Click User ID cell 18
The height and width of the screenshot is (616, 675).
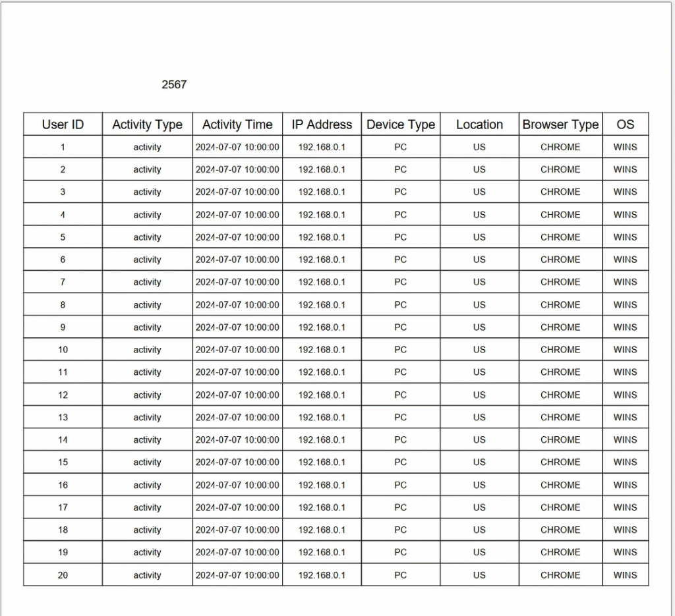63,530
